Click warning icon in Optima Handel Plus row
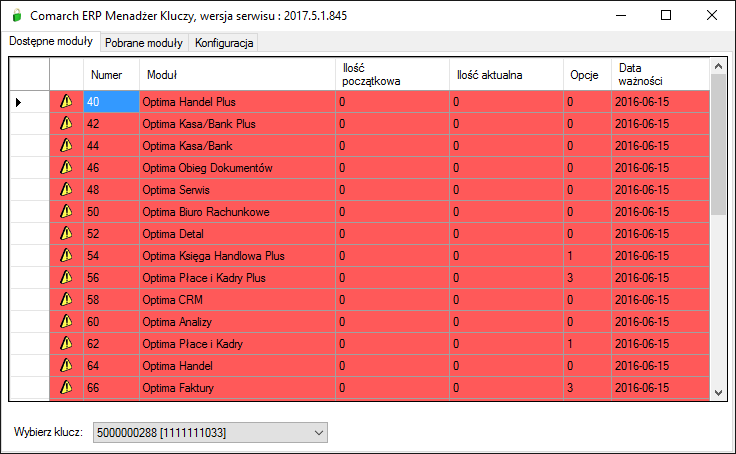 coord(66,101)
